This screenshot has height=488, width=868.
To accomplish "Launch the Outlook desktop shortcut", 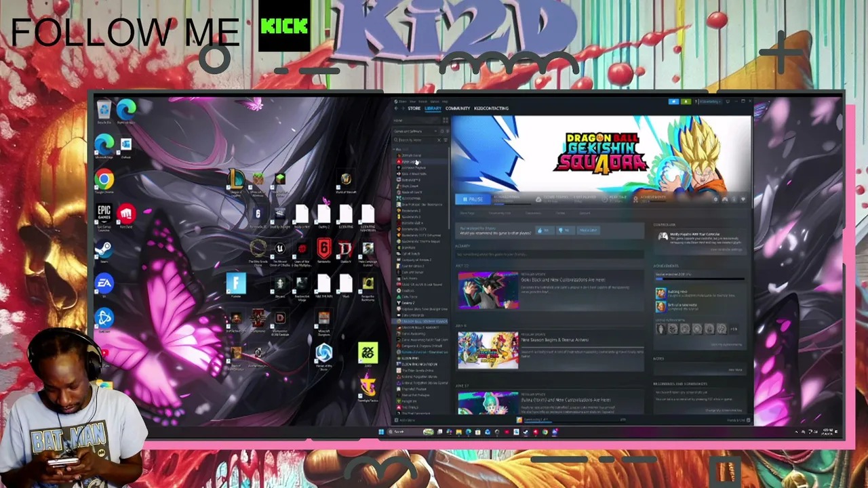I will tap(125, 146).
